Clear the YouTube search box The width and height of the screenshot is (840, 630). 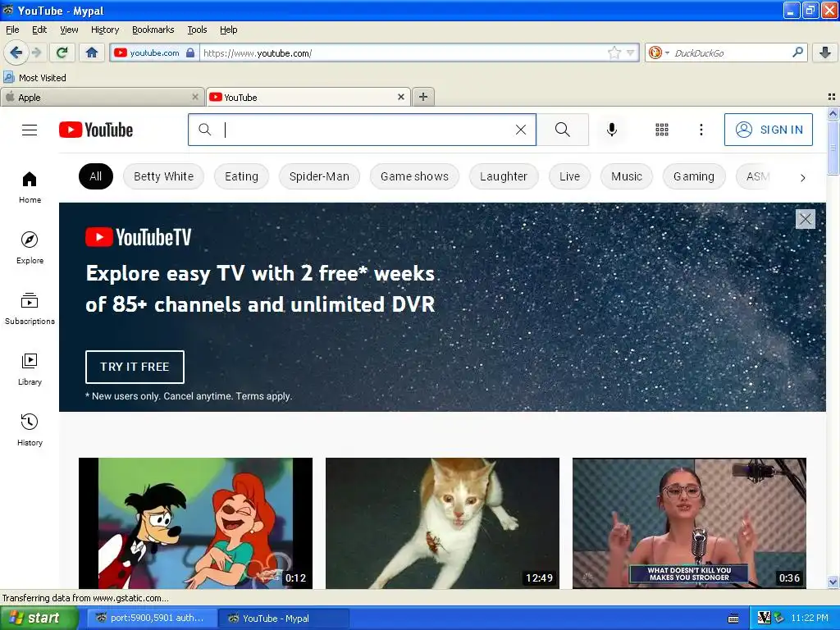[x=521, y=130]
